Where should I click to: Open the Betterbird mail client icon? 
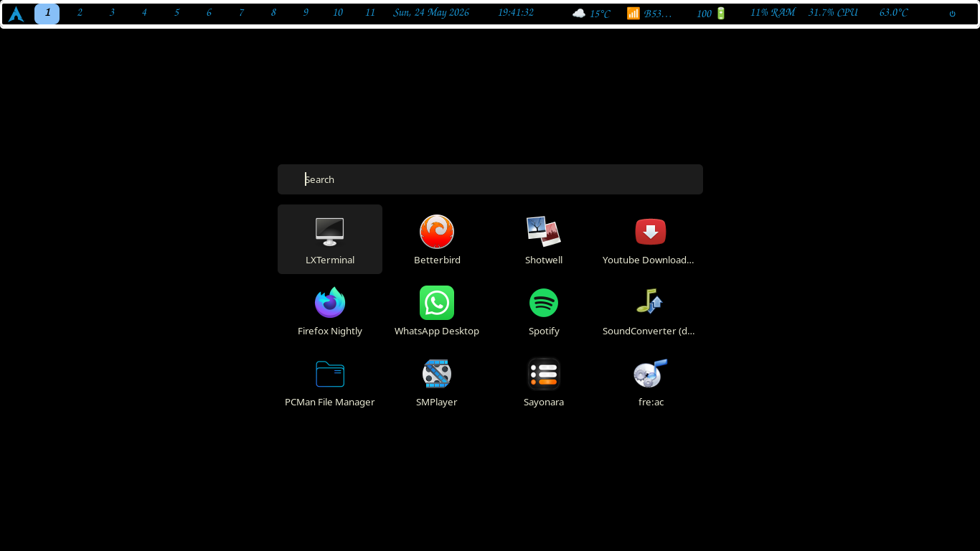(x=437, y=232)
